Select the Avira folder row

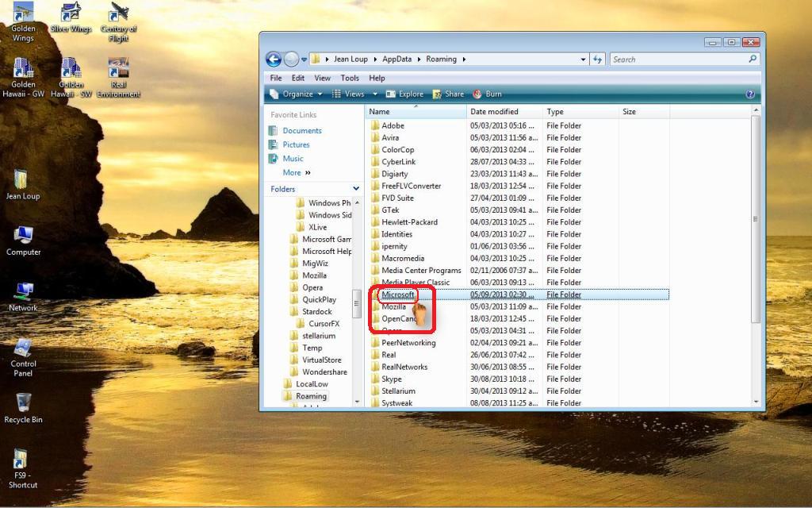pos(519,138)
